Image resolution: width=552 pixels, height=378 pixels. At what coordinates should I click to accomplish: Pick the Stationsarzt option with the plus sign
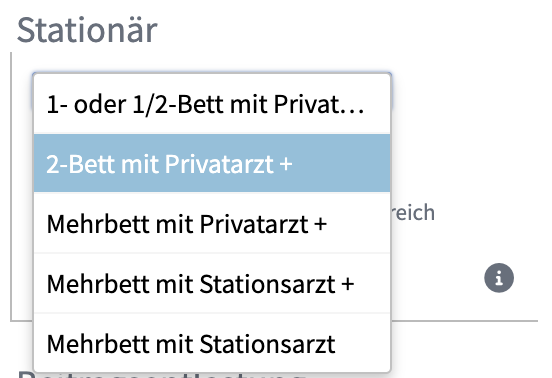[212, 283]
